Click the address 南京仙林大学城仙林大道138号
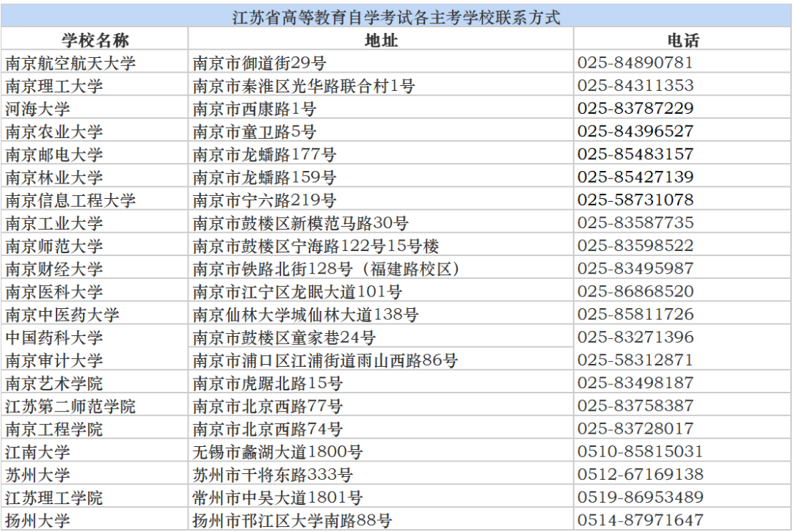 [305, 315]
